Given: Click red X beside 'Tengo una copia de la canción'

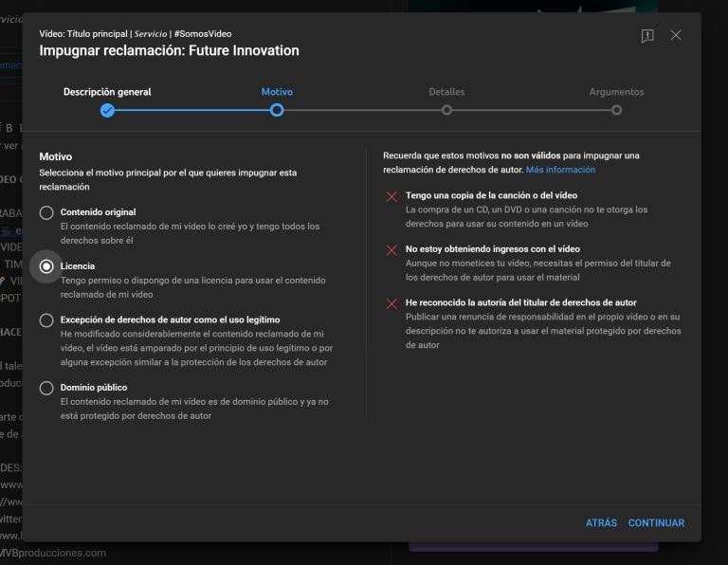Looking at the screenshot, I should [x=391, y=196].
